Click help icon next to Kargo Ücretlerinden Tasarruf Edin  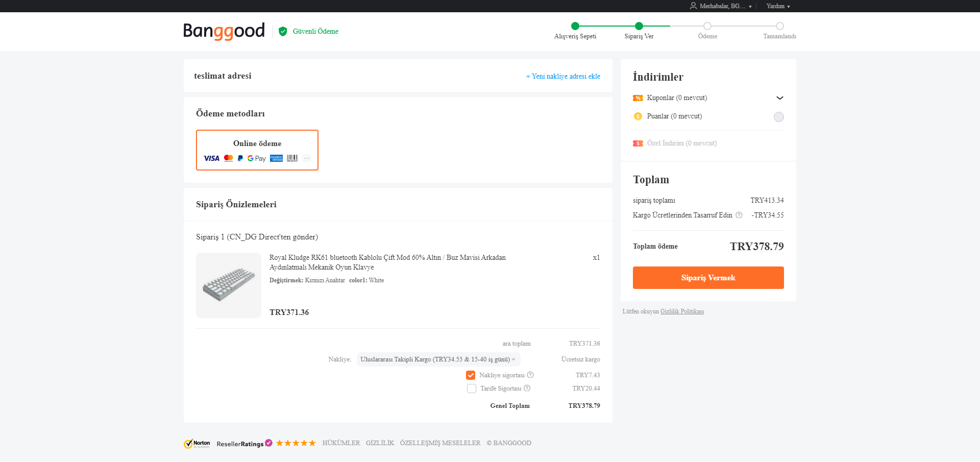tap(739, 215)
